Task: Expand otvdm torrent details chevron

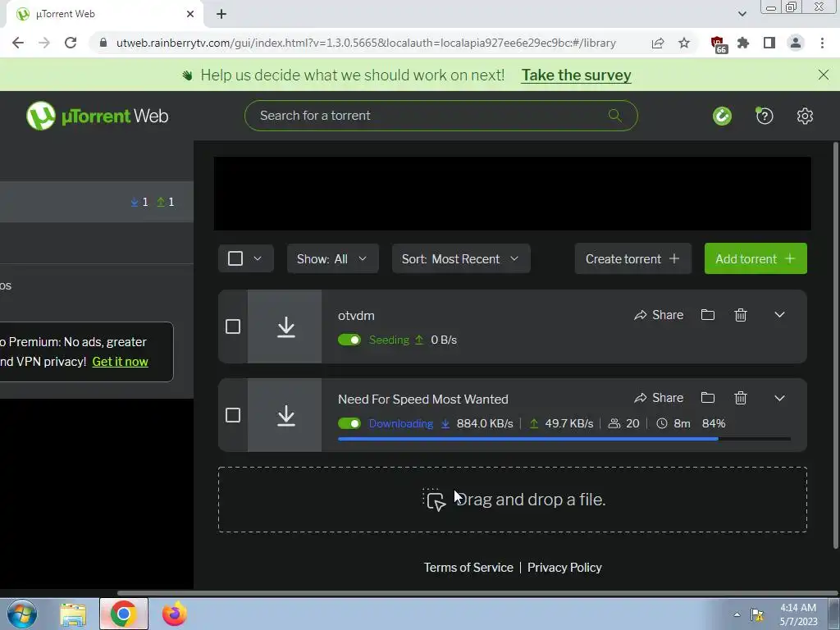Action: coord(779,315)
